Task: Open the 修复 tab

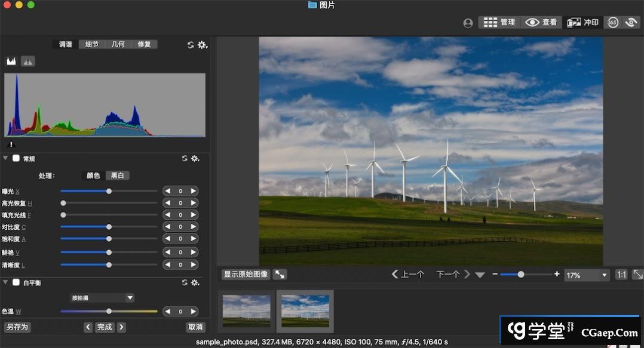Action: tap(144, 44)
